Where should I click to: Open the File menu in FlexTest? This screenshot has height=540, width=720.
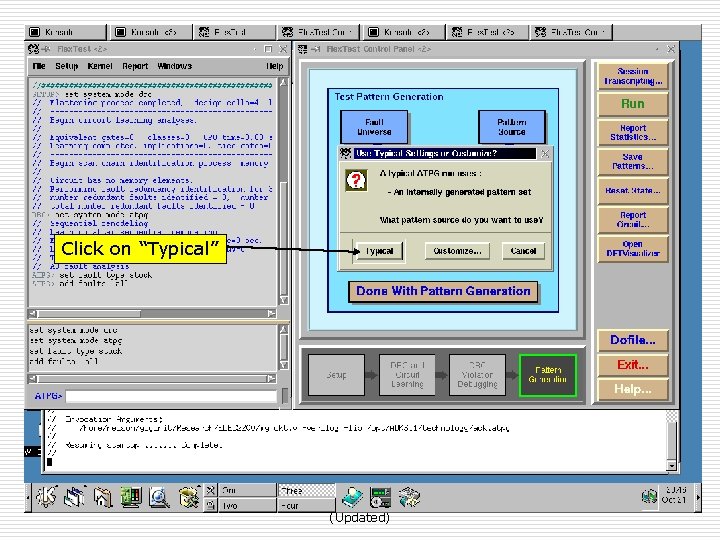[39, 66]
